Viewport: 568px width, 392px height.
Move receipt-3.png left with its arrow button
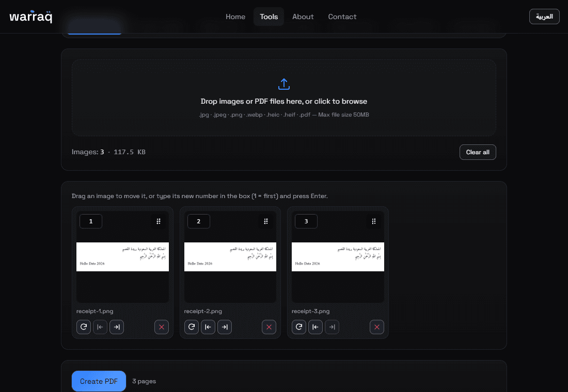coord(315,327)
